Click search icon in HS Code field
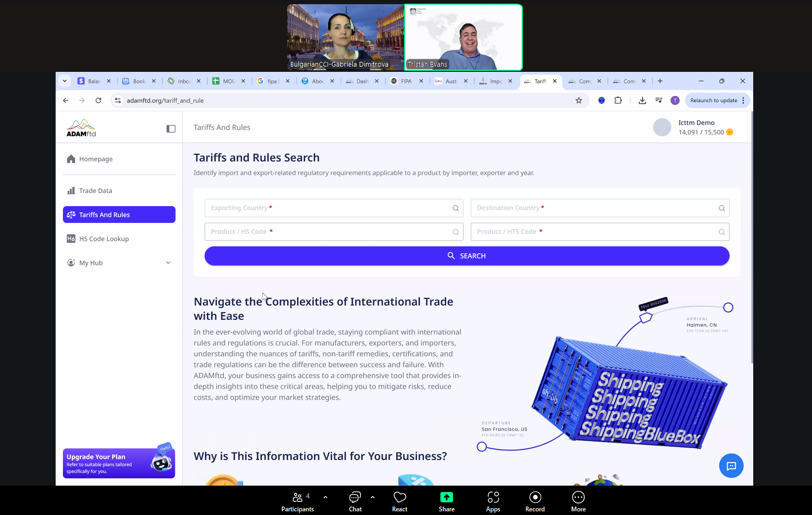The width and height of the screenshot is (812, 515). click(456, 232)
